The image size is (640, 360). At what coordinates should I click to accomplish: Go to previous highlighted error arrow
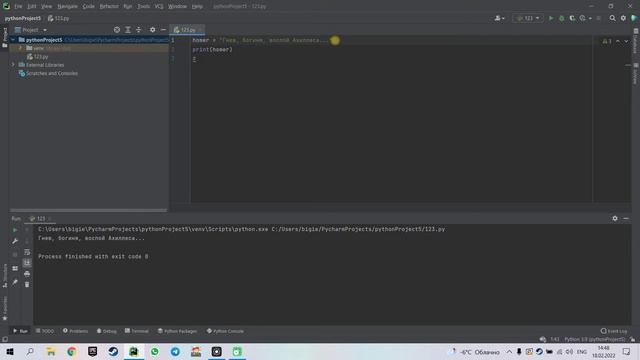tap(618, 41)
